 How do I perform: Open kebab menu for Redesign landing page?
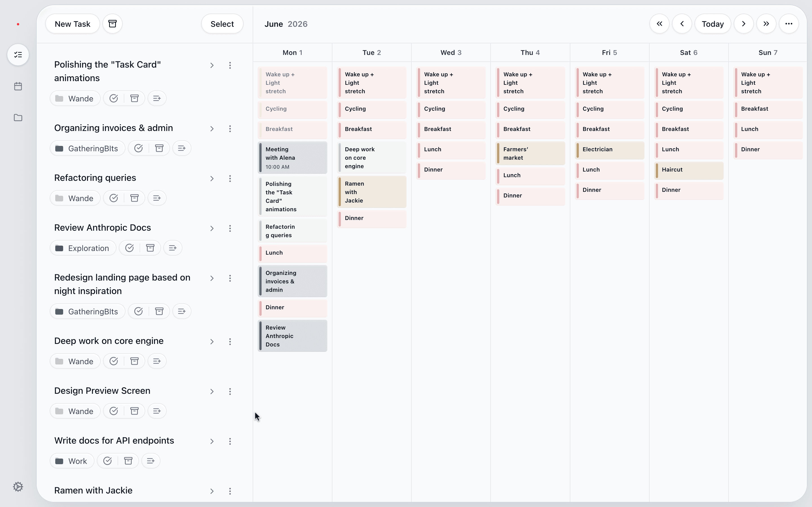coord(230,278)
